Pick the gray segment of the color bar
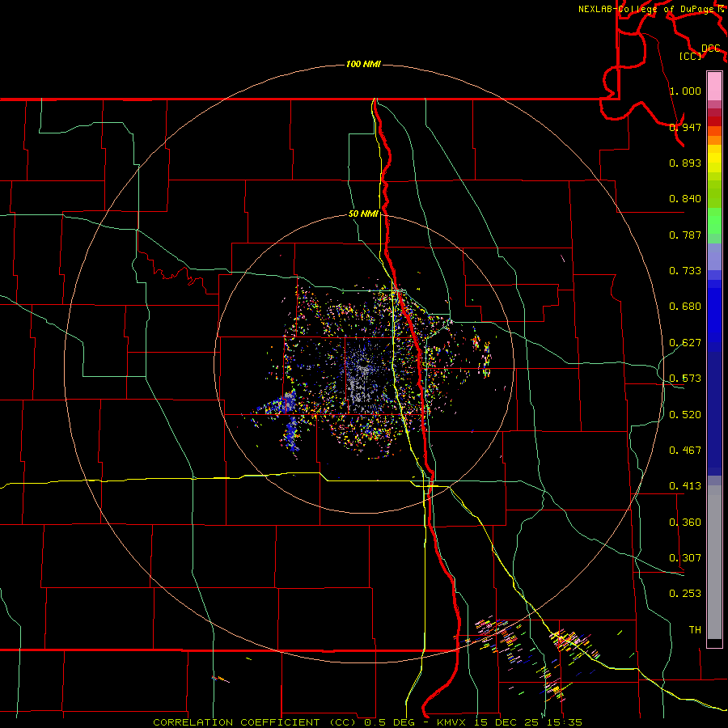Screen dimensions: 728x728 pyautogui.click(x=714, y=562)
